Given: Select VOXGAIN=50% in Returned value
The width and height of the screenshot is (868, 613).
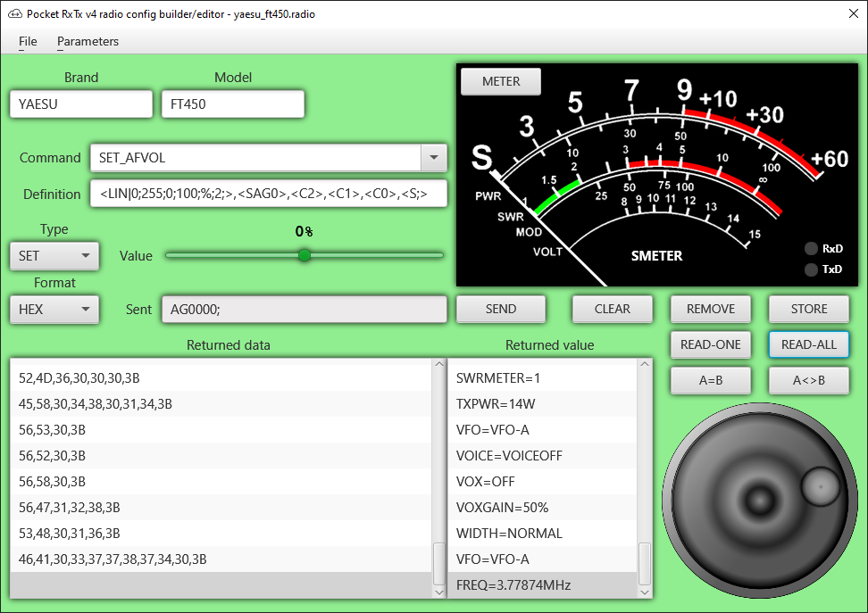Looking at the screenshot, I should click(x=543, y=508).
